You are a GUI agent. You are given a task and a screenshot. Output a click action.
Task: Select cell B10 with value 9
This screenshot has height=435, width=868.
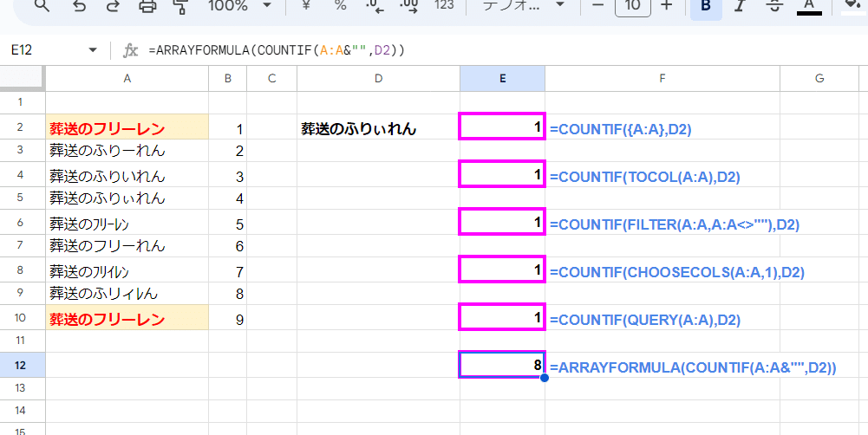click(x=227, y=318)
